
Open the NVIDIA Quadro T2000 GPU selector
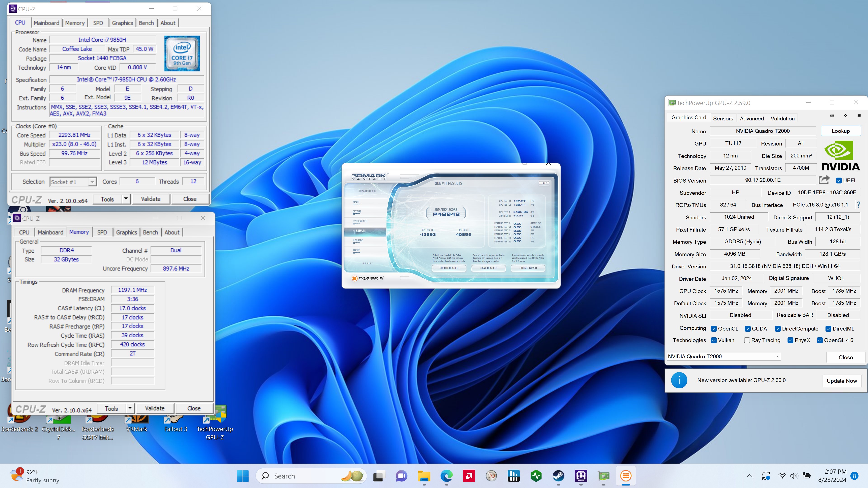click(723, 356)
